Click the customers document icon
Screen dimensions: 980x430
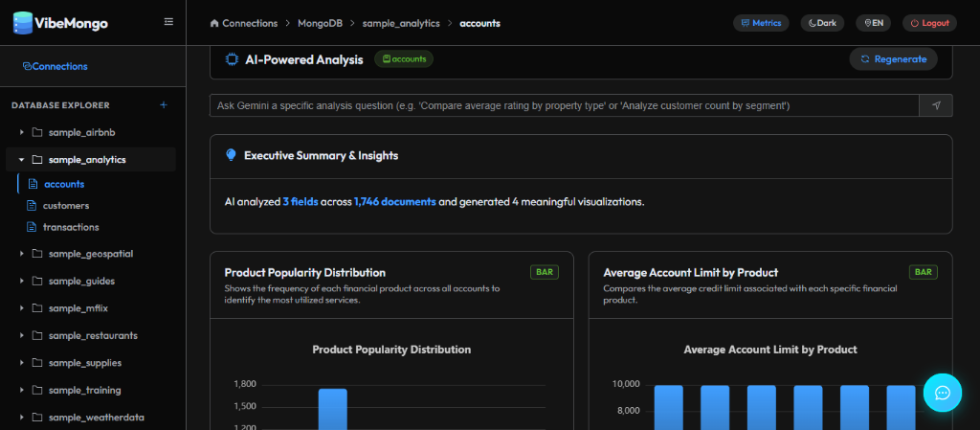[32, 206]
